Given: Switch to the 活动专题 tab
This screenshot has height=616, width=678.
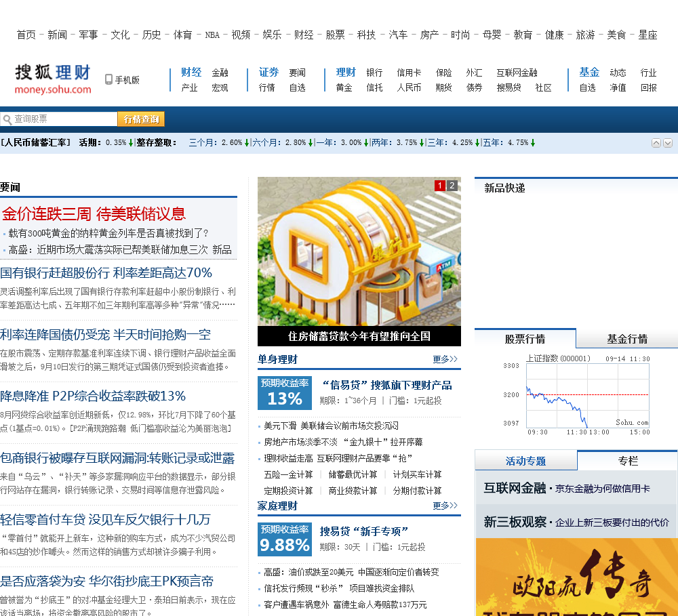Looking at the screenshot, I should (526, 461).
